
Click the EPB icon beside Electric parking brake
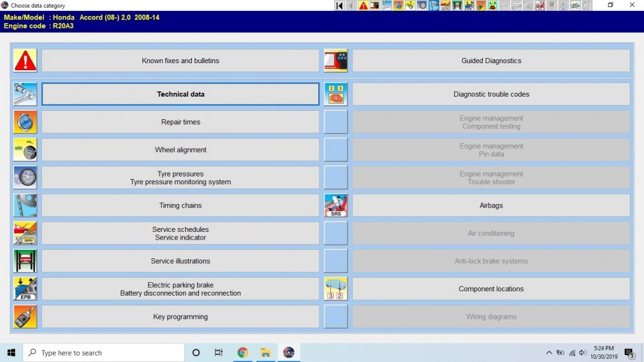[x=25, y=289]
